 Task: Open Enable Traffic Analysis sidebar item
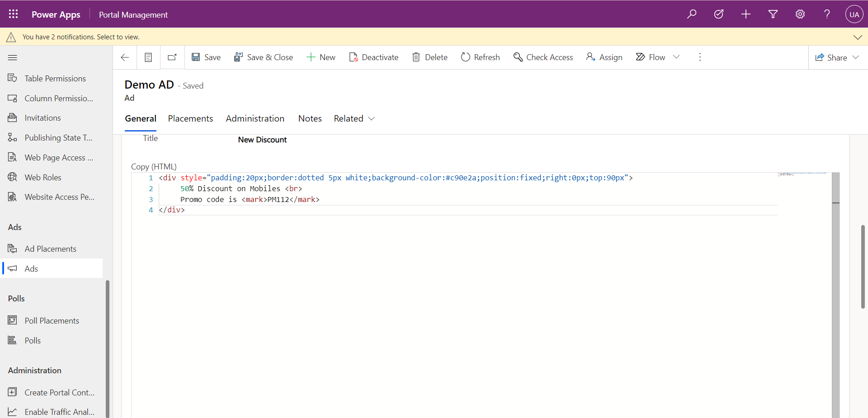(52, 412)
